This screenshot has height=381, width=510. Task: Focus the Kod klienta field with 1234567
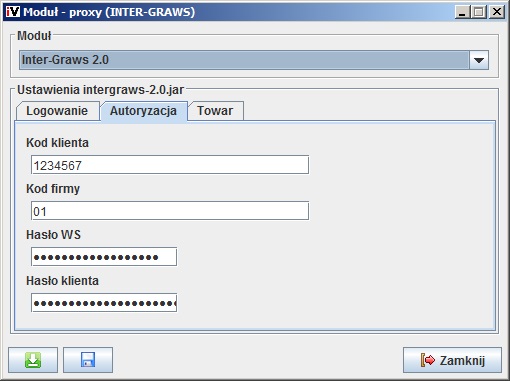pyautogui.click(x=170, y=165)
